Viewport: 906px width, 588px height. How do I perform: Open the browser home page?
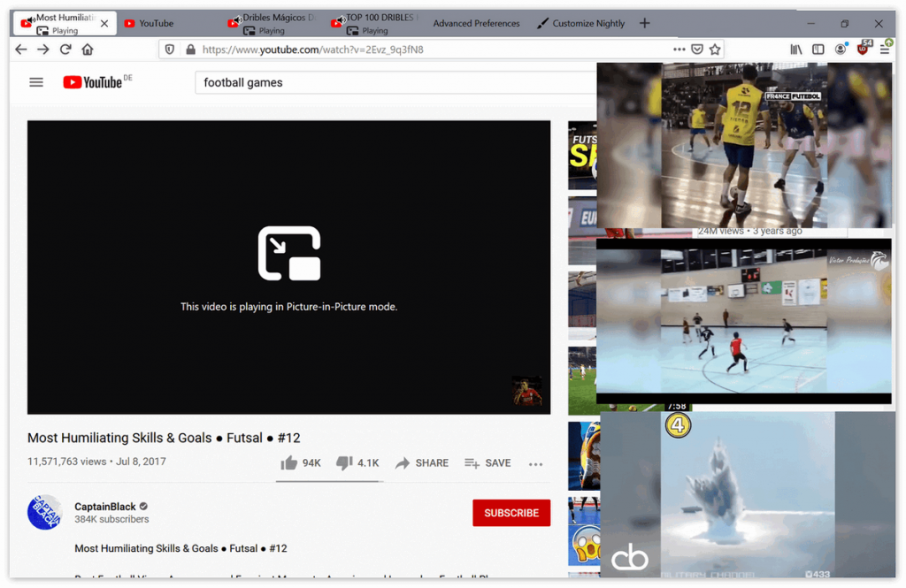[88, 50]
